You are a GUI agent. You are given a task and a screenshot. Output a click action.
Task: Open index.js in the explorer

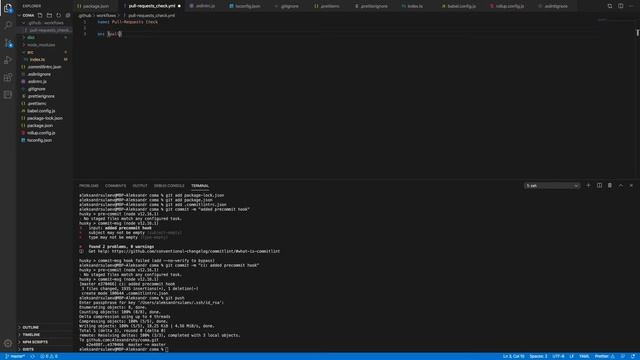(x=37, y=60)
